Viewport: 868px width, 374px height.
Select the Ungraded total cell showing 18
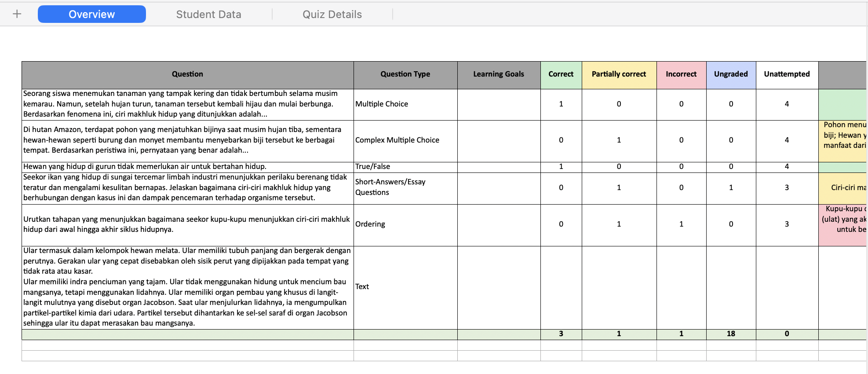(x=730, y=334)
